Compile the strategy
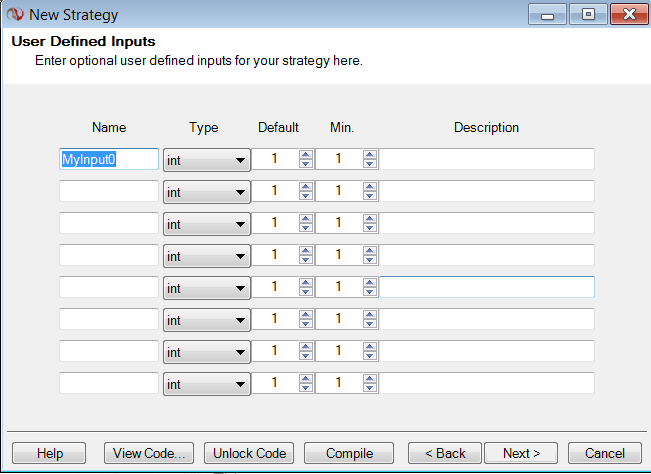Viewport: 651px width, 474px height. tap(350, 453)
